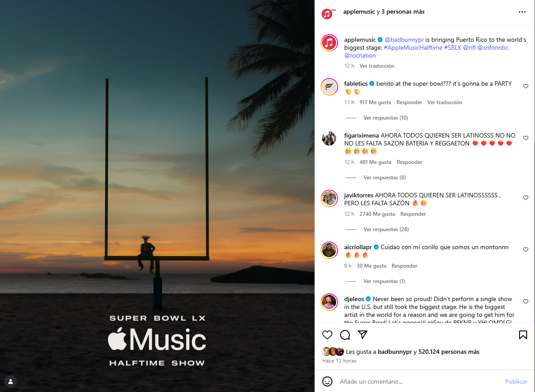Like the aicriollapr comment
535x392 pixels.
click(x=525, y=250)
